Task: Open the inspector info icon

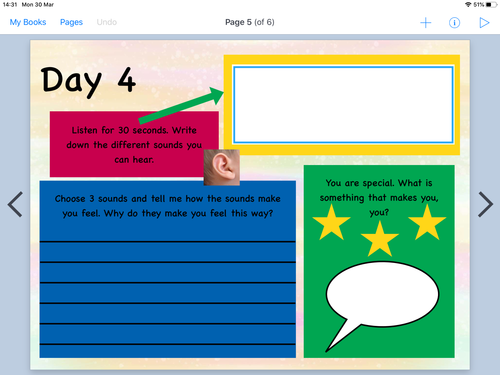Action: pyautogui.click(x=454, y=23)
